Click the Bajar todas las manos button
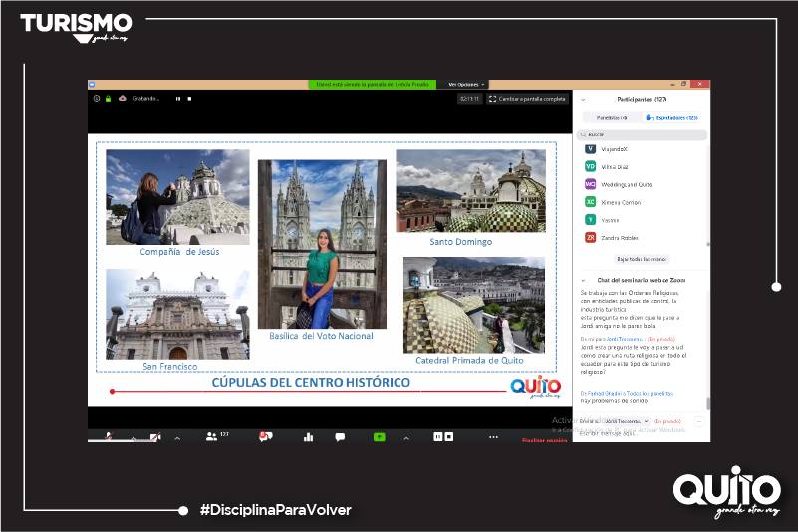The width and height of the screenshot is (798, 532). [641, 258]
